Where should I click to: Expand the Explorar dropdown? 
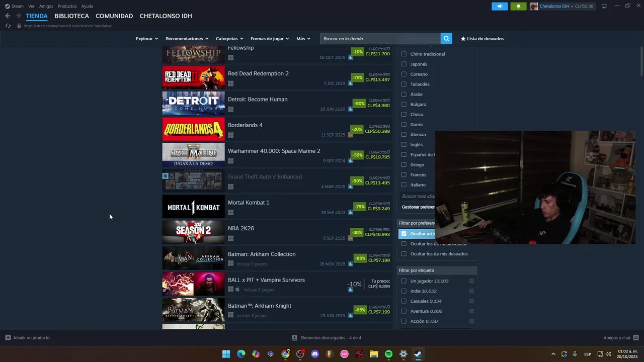pyautogui.click(x=147, y=39)
